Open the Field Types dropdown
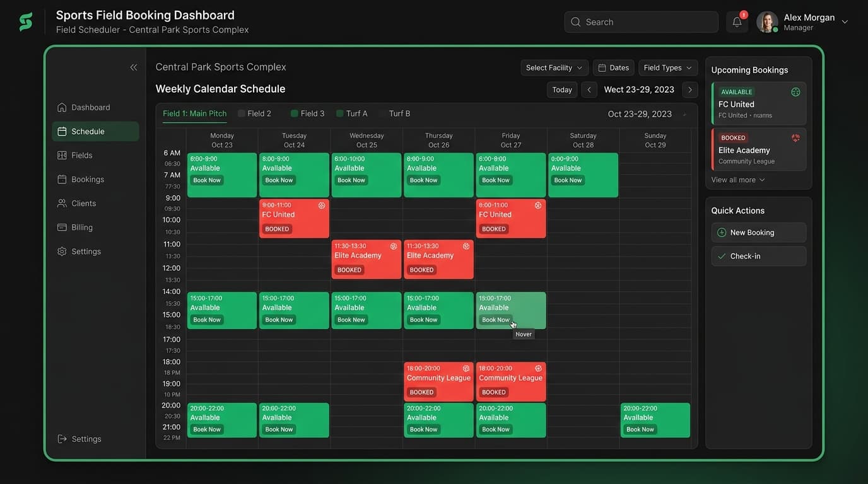 tap(668, 67)
